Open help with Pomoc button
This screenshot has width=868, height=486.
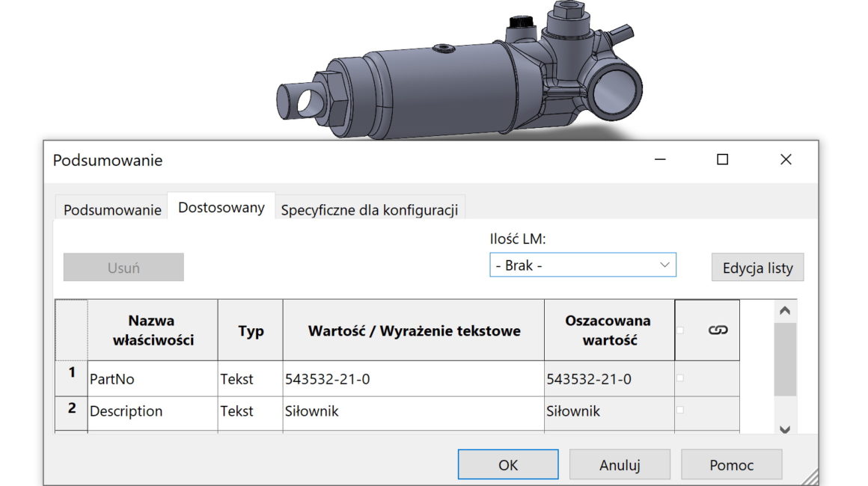731,464
